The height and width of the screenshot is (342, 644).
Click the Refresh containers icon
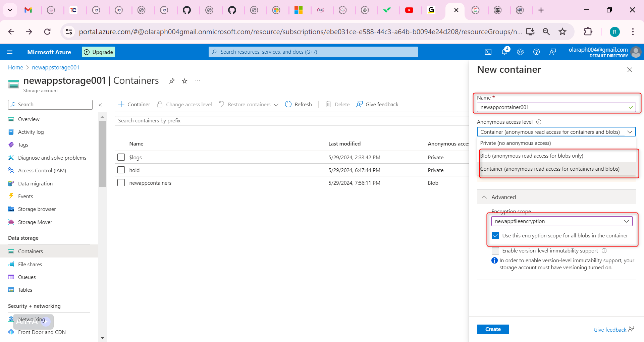point(288,104)
